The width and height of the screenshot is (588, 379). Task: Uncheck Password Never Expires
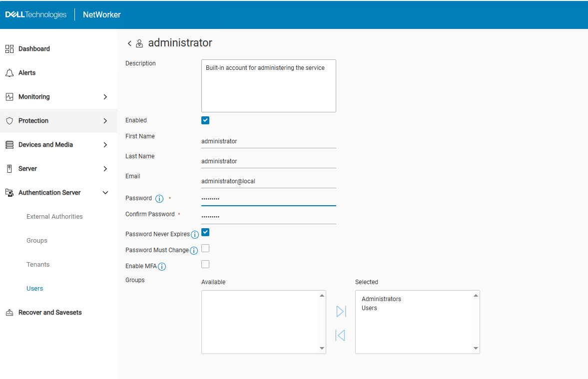tap(205, 232)
